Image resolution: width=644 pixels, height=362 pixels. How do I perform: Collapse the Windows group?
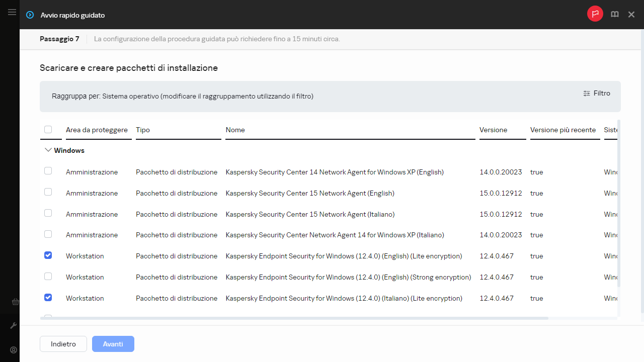[x=48, y=150]
